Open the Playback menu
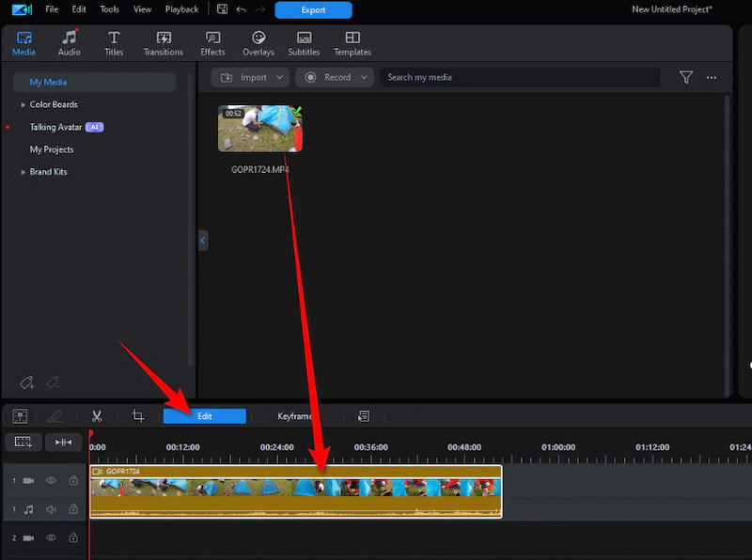Viewport: 752px width, 560px height. (x=181, y=9)
